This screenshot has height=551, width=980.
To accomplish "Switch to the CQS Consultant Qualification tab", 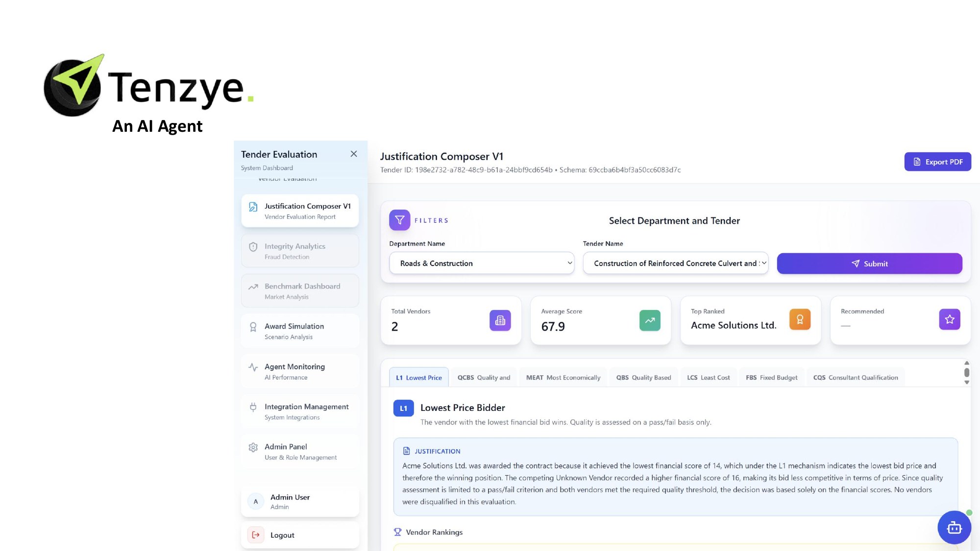I will click(x=856, y=378).
